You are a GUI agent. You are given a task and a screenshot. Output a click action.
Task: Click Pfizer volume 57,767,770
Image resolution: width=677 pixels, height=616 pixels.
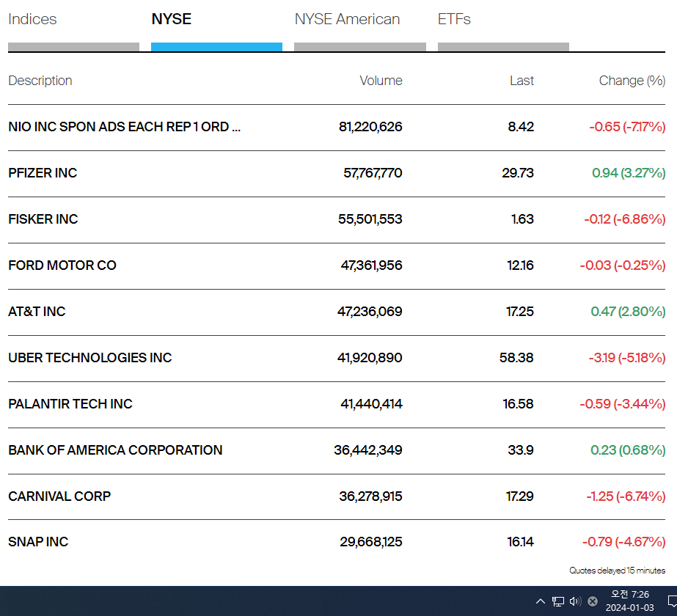[x=373, y=173]
